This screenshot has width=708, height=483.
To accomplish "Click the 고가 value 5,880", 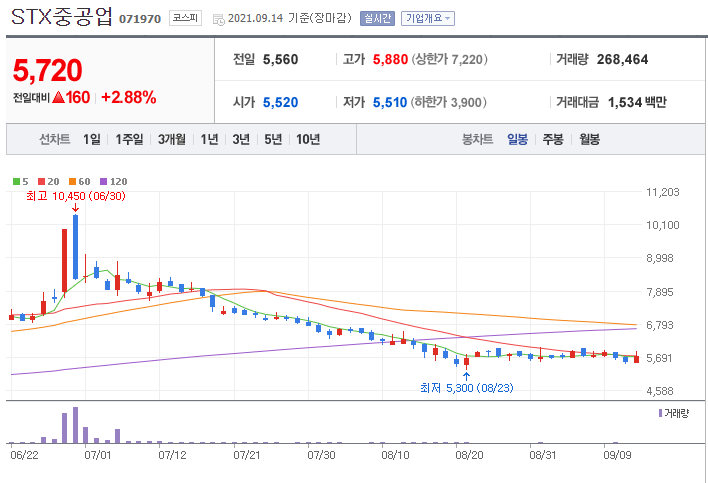I will coord(390,59).
